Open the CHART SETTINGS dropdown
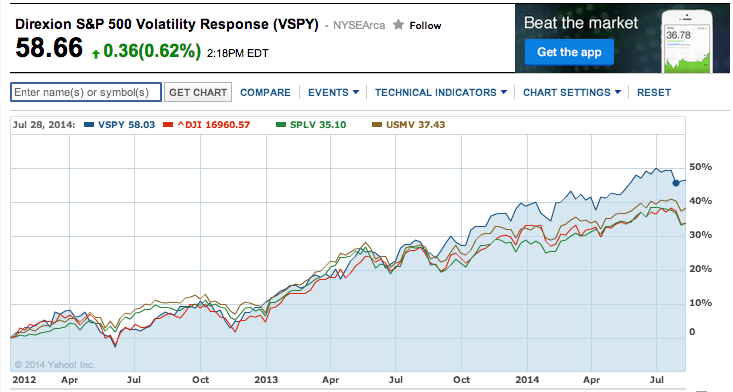Viewport: 733px width, 392px height. [572, 93]
